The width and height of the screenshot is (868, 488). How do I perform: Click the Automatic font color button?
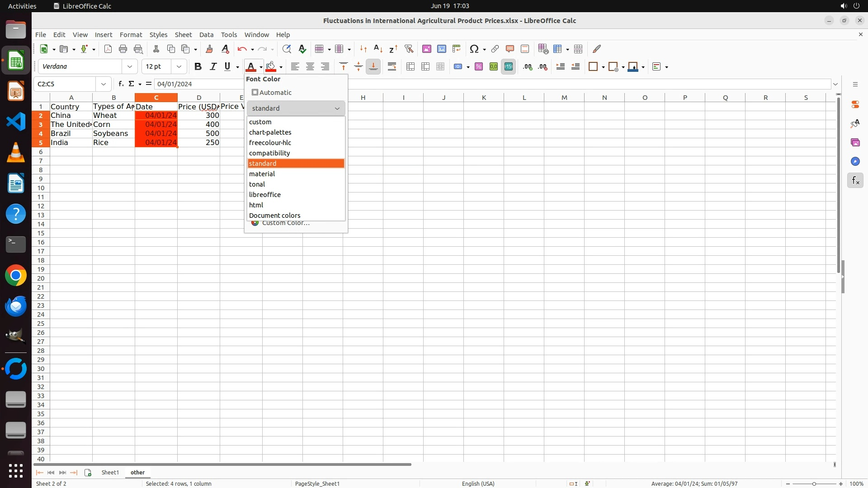[272, 93]
